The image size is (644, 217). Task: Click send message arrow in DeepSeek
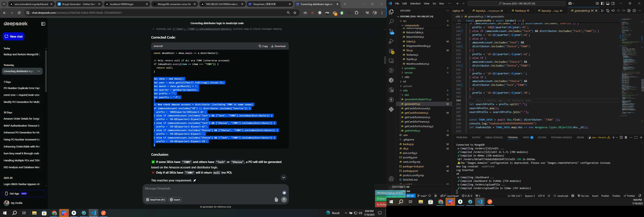pyautogui.click(x=284, y=200)
